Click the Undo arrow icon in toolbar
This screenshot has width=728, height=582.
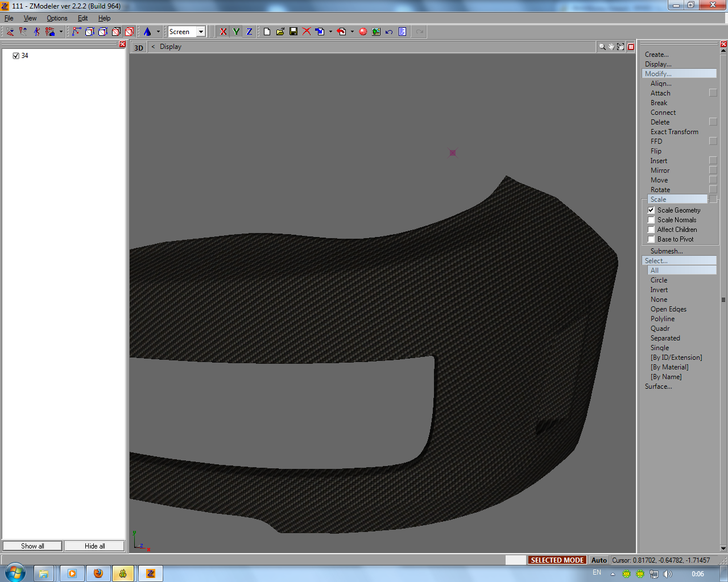coord(389,32)
